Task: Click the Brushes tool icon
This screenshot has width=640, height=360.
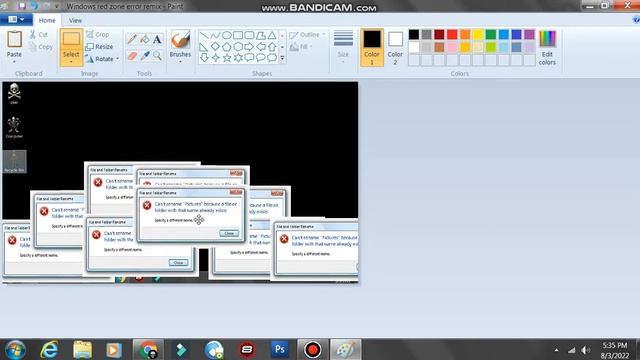Action: point(180,40)
